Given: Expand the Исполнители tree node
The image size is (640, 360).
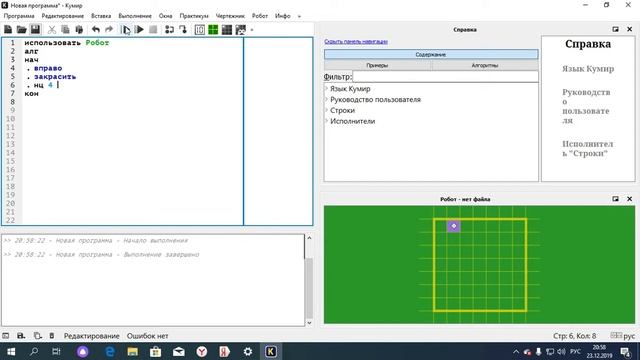Looking at the screenshot, I should coord(327,121).
